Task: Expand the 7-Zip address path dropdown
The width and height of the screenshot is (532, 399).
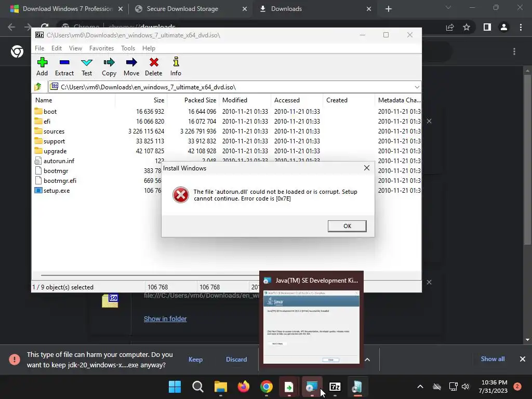Action: (417, 87)
